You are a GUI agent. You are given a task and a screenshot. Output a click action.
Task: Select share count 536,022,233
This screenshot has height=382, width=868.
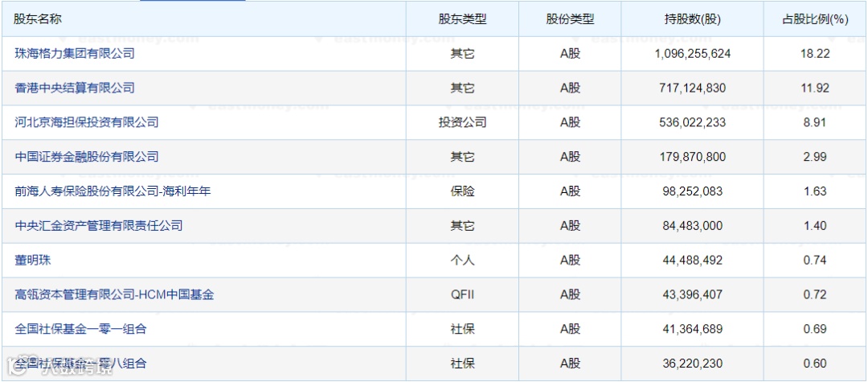pyautogui.click(x=693, y=122)
